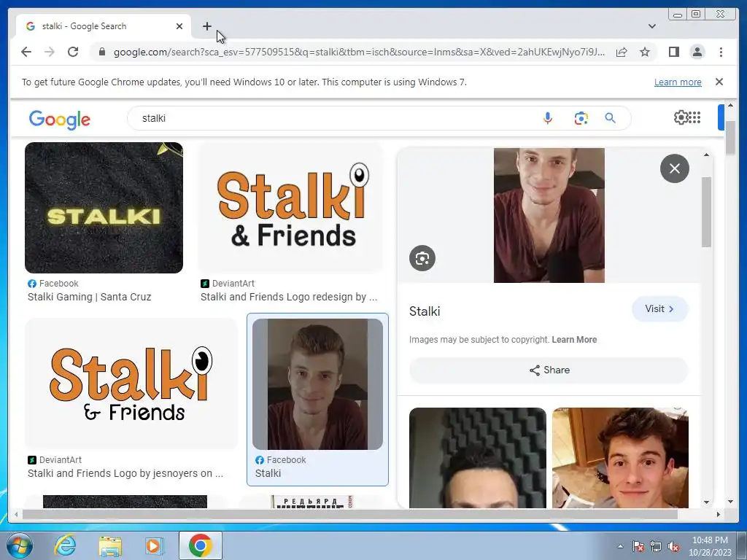Click Stalki and Friends Logo redesign caption
The image size is (747, 560).
[289, 297]
